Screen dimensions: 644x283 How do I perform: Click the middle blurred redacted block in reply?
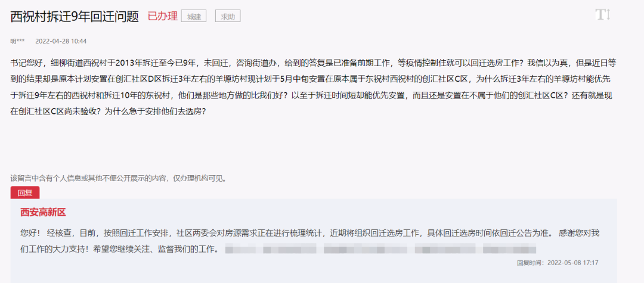[365, 250]
